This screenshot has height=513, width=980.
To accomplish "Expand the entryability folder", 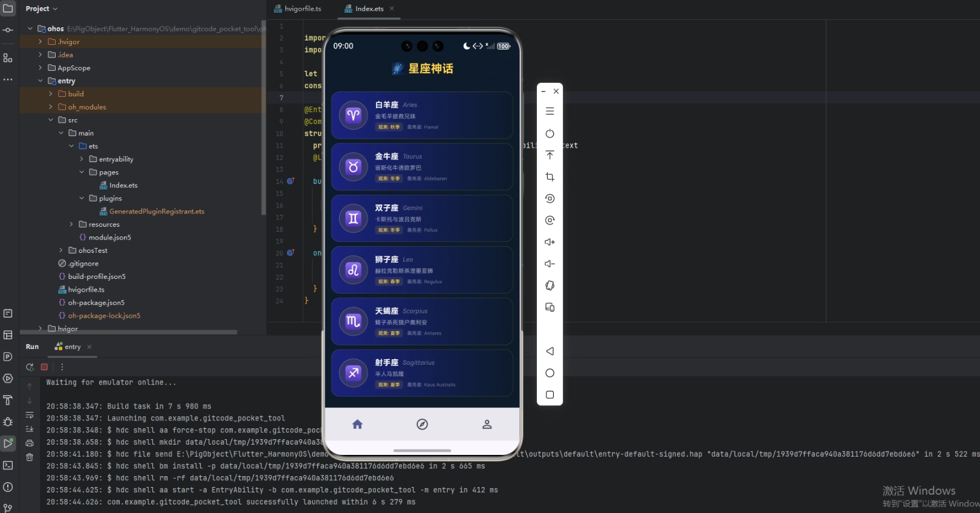I will pyautogui.click(x=82, y=159).
